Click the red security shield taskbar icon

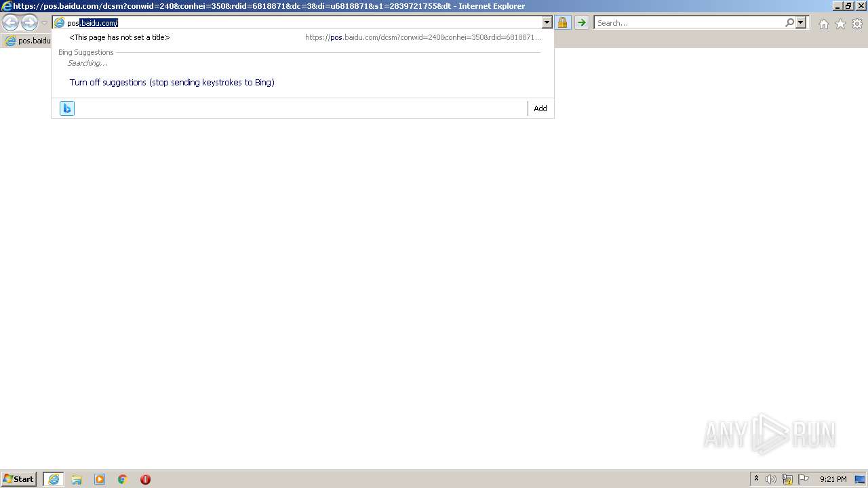pyautogui.click(x=145, y=479)
